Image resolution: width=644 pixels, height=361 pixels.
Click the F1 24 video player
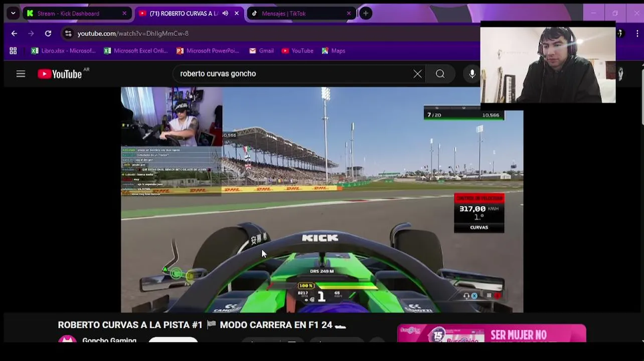coord(322,200)
